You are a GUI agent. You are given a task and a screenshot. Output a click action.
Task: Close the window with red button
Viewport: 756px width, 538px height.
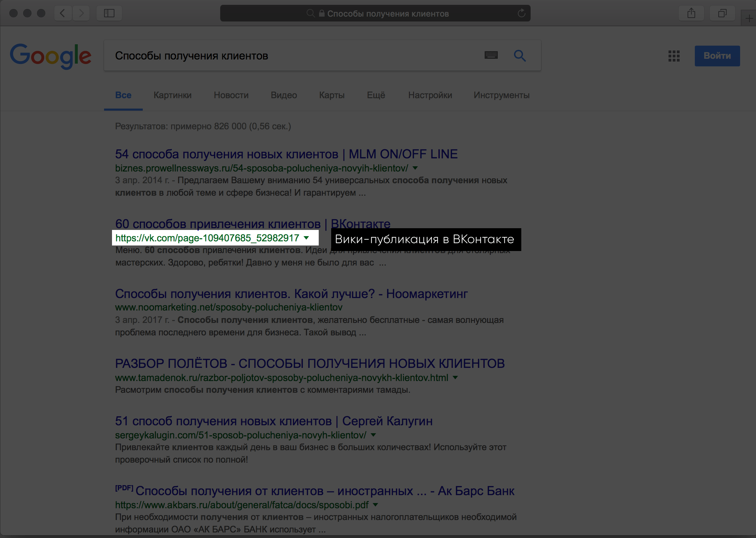(13, 13)
